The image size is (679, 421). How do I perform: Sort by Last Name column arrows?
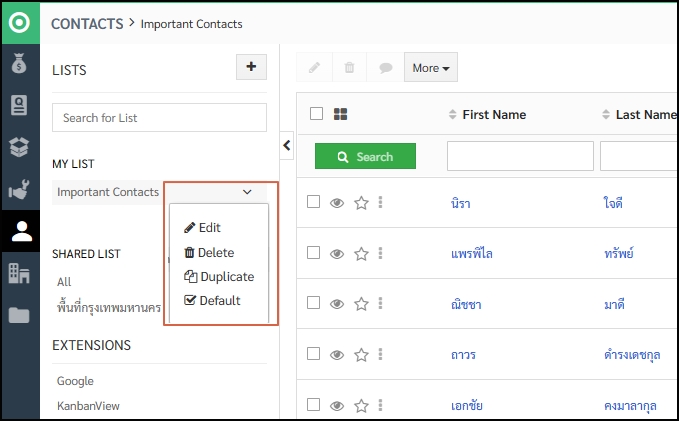[x=606, y=114]
